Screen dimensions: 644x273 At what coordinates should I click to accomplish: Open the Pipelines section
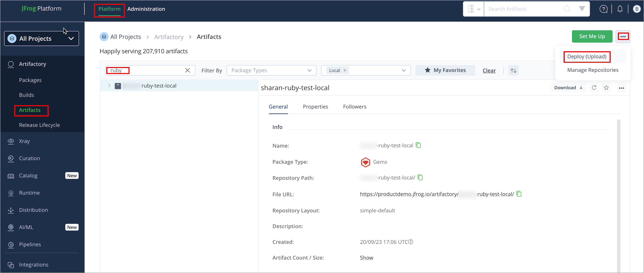pos(30,244)
